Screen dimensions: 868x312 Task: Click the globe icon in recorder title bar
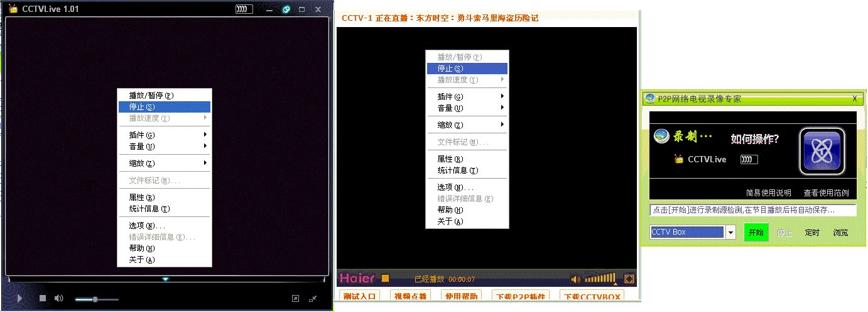[x=651, y=99]
